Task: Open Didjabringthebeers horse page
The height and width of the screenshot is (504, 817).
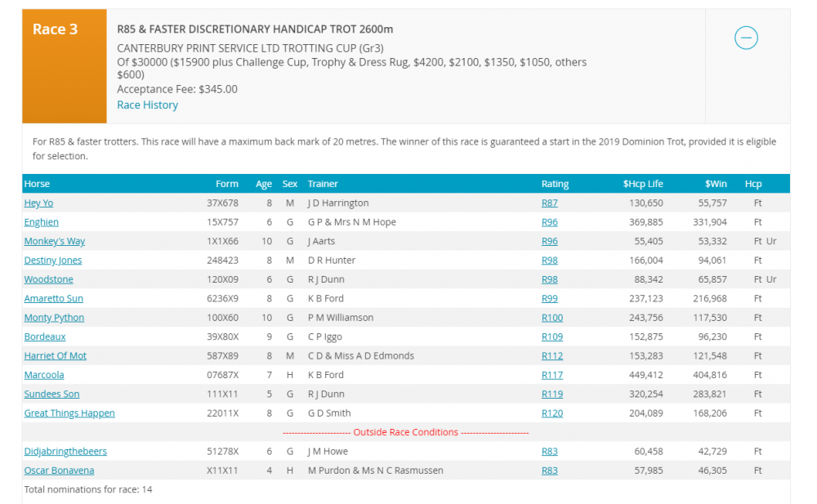Action: click(x=65, y=451)
